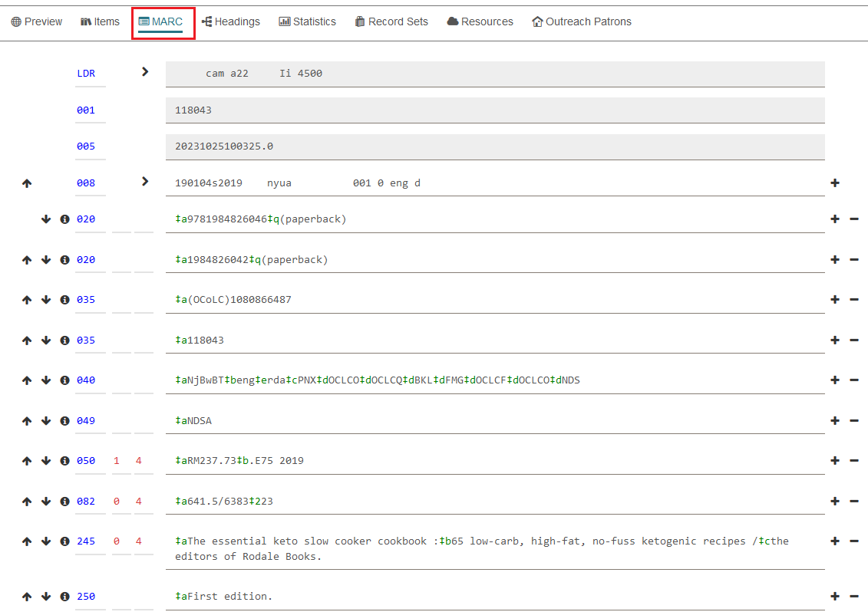This screenshot has width=868, height=612.
Task: Open the Record Sets tab
Action: tap(391, 21)
